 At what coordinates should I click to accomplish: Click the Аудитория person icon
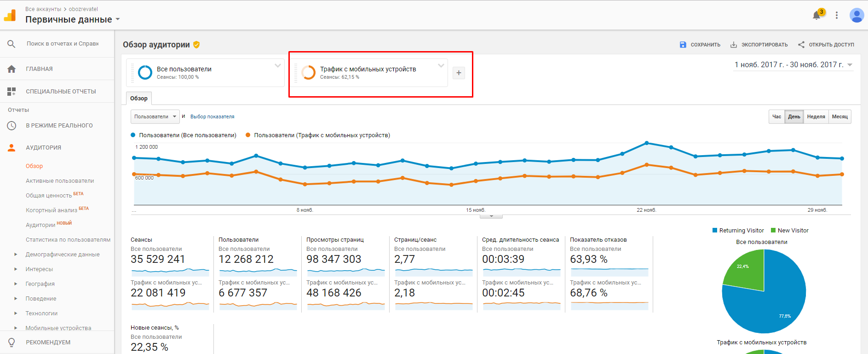11,148
